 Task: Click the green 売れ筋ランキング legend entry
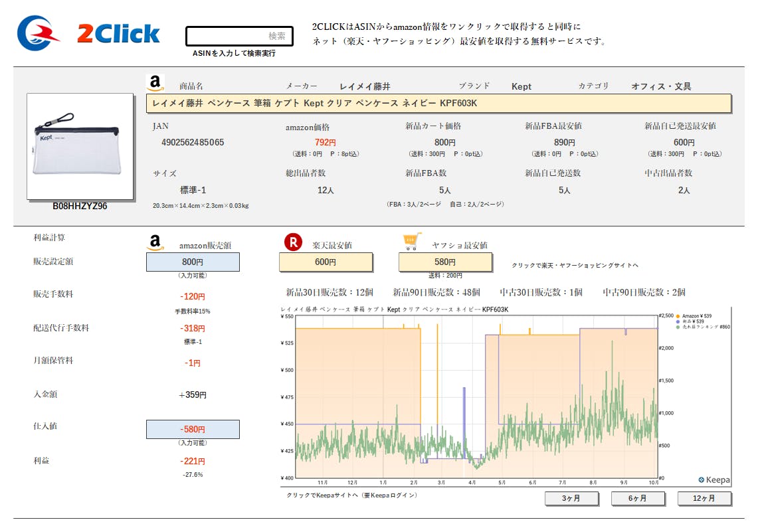tap(704, 327)
